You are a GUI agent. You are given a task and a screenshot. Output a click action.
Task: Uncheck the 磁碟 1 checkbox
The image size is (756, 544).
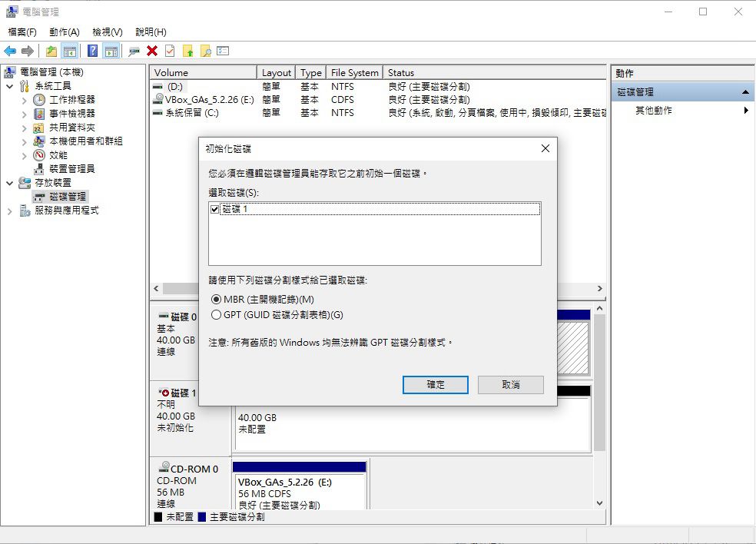214,209
